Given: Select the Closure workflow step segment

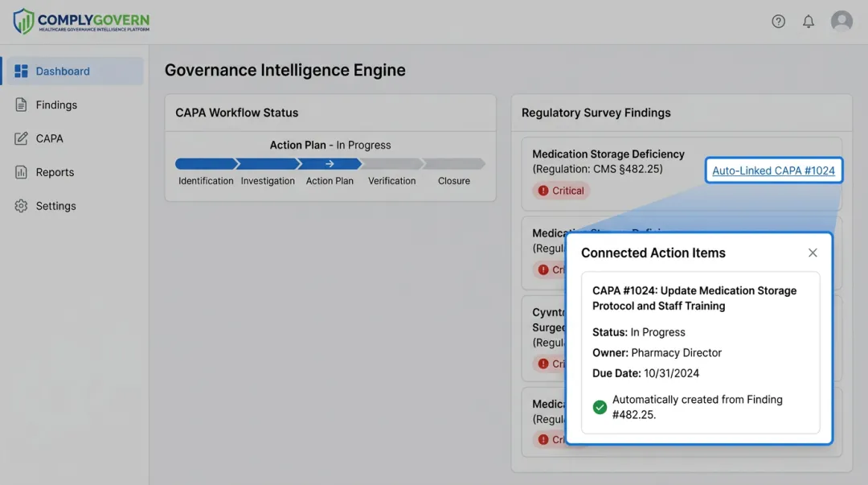Looking at the screenshot, I should (454, 163).
